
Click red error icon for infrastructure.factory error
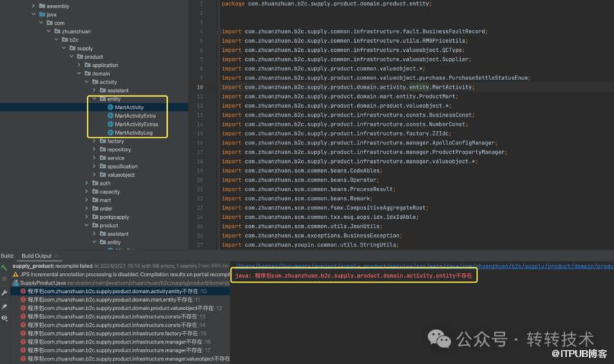23,334
